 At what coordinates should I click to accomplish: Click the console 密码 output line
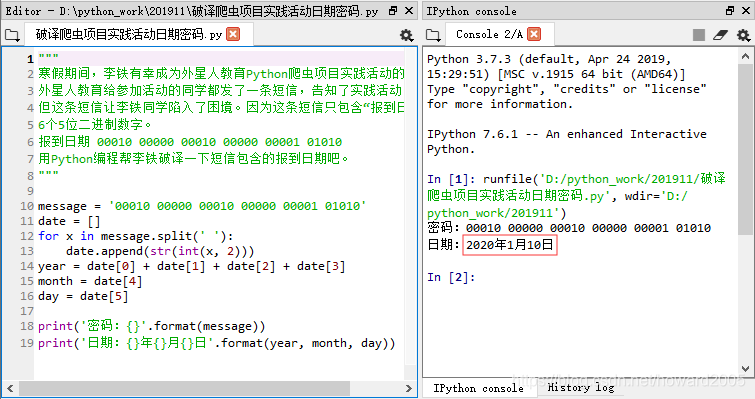pyautogui.click(x=569, y=228)
